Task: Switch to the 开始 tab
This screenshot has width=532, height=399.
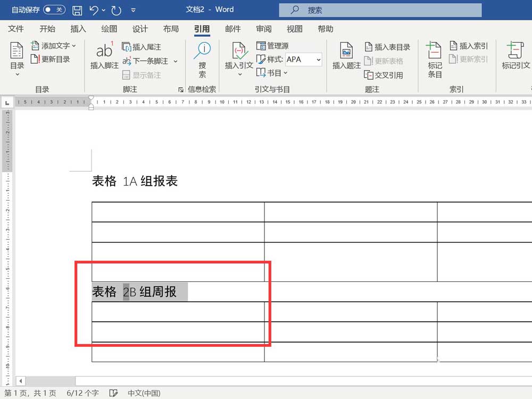Action: [x=47, y=29]
